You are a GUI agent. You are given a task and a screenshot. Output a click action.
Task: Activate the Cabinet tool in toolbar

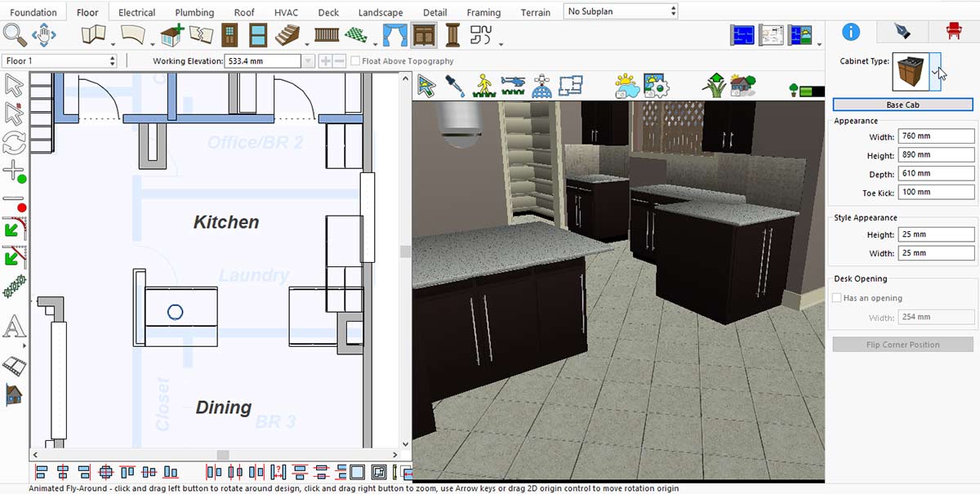coord(423,35)
